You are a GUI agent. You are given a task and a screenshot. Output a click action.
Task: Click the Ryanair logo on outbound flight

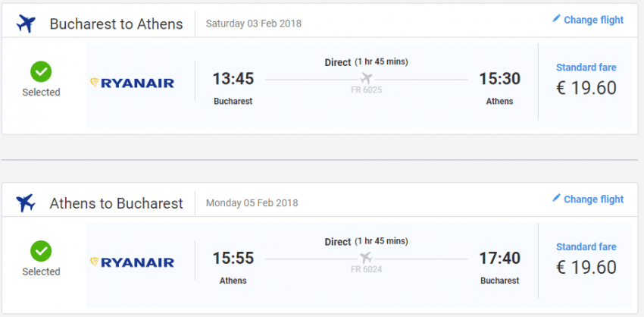[132, 83]
